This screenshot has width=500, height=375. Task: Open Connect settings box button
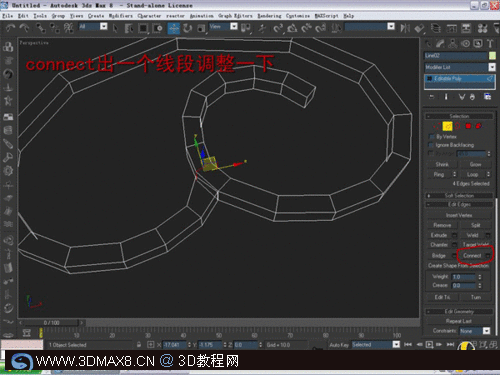pyautogui.click(x=488, y=256)
